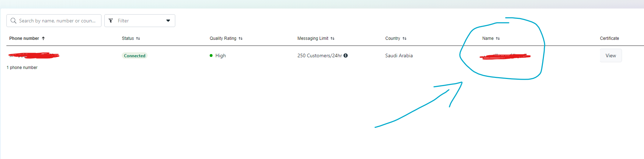Expand the Filter dropdown caret
The height and width of the screenshot is (159, 644).
(168, 21)
